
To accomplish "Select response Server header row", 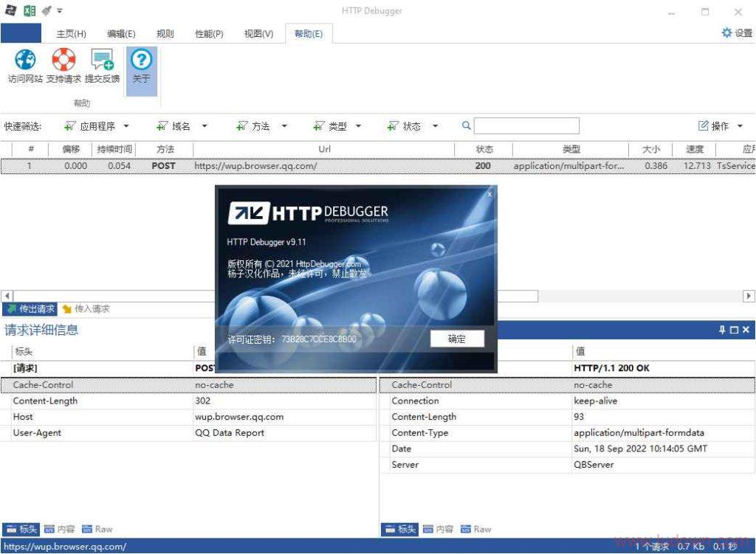I will [x=567, y=465].
